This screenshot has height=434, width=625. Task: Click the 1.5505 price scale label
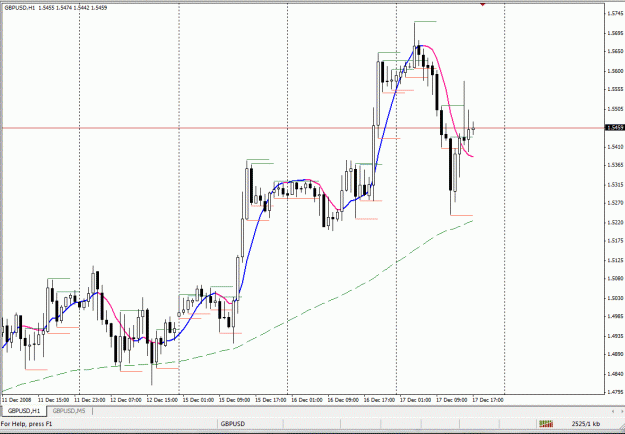pos(615,108)
